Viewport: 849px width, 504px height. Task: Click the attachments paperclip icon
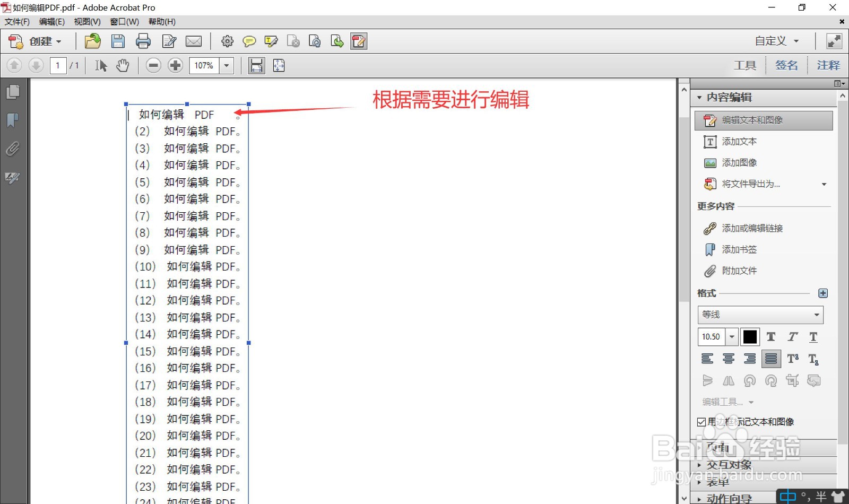[12, 149]
